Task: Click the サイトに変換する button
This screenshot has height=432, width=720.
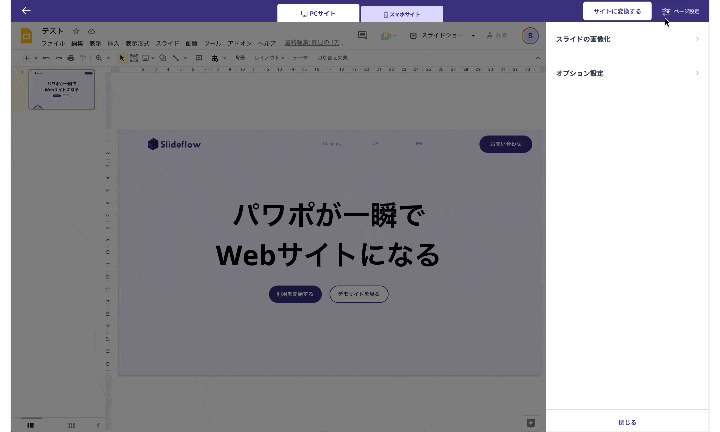Action: (616, 11)
